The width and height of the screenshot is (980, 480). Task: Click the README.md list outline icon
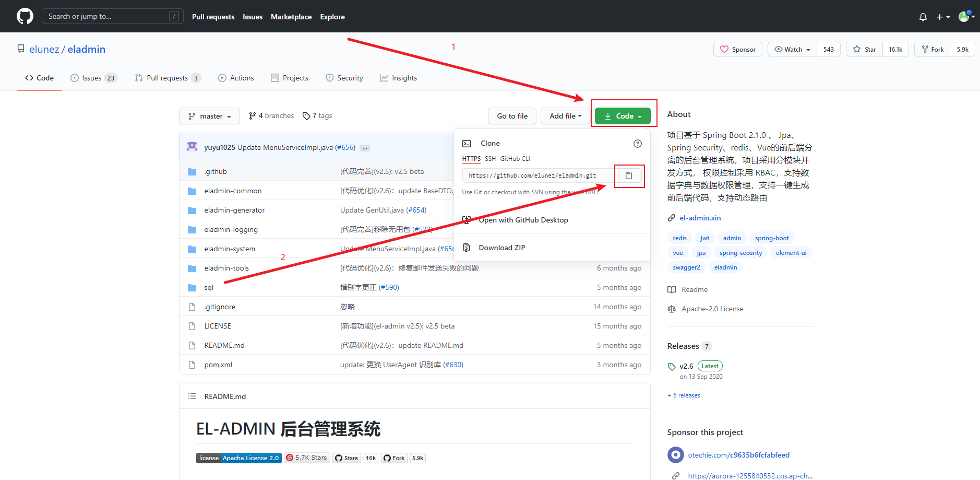[192, 396]
